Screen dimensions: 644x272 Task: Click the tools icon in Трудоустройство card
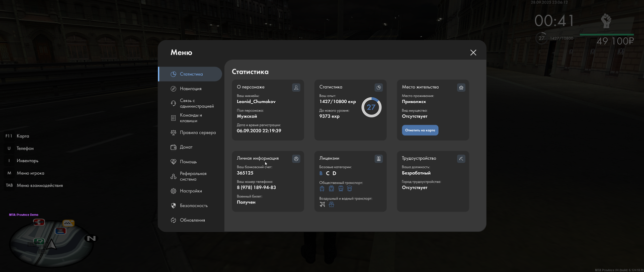click(461, 159)
